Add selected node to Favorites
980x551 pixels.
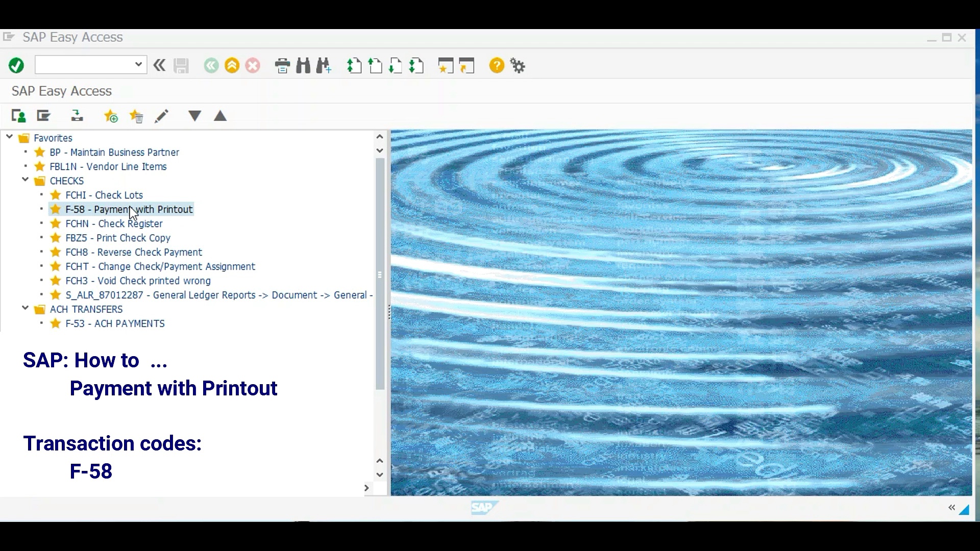(x=111, y=116)
